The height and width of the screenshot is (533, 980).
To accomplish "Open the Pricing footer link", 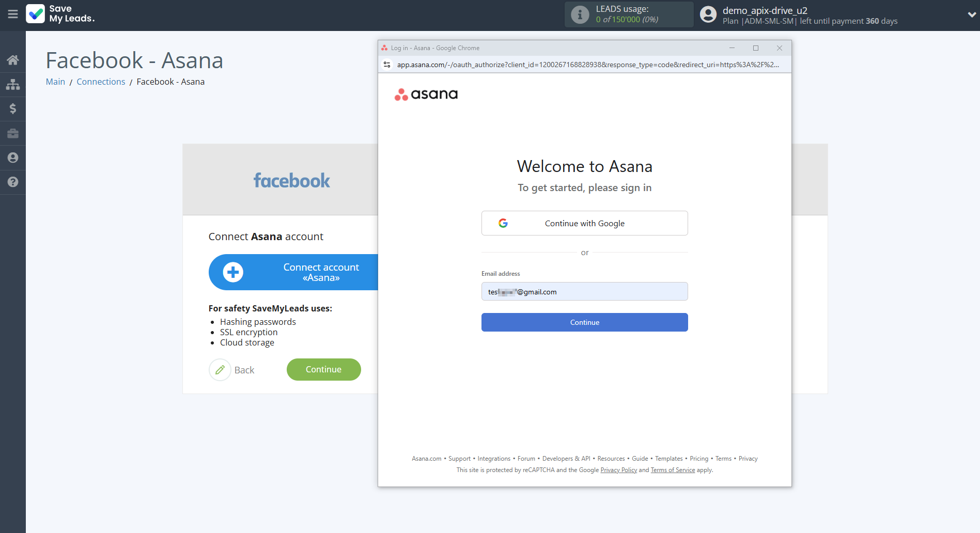I will pos(698,459).
